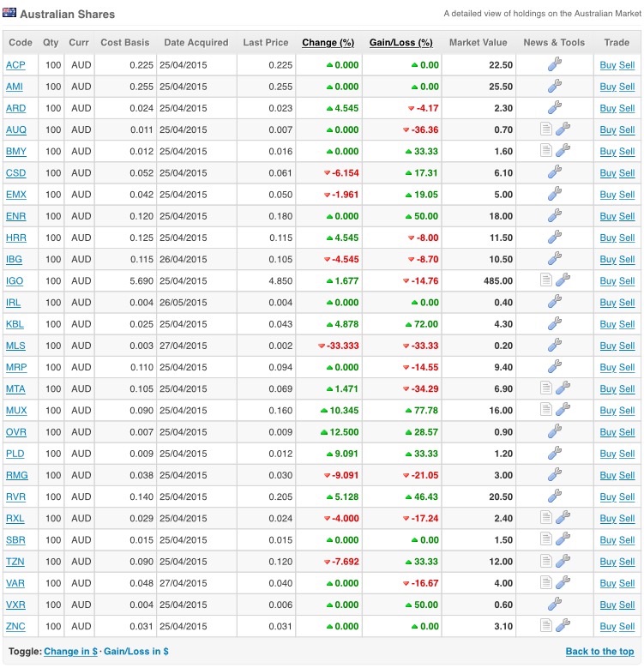
Task: Click the Market Value column header
Action: point(478,43)
